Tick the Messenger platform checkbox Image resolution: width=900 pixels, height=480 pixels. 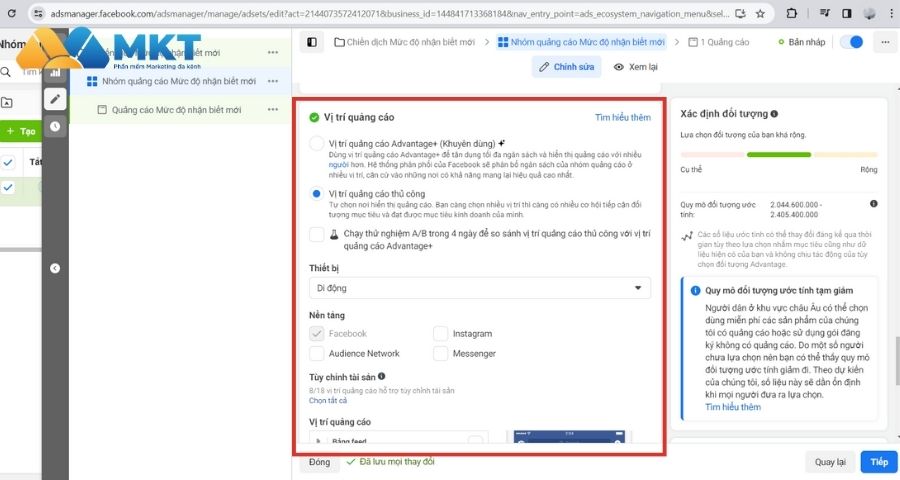click(x=441, y=354)
